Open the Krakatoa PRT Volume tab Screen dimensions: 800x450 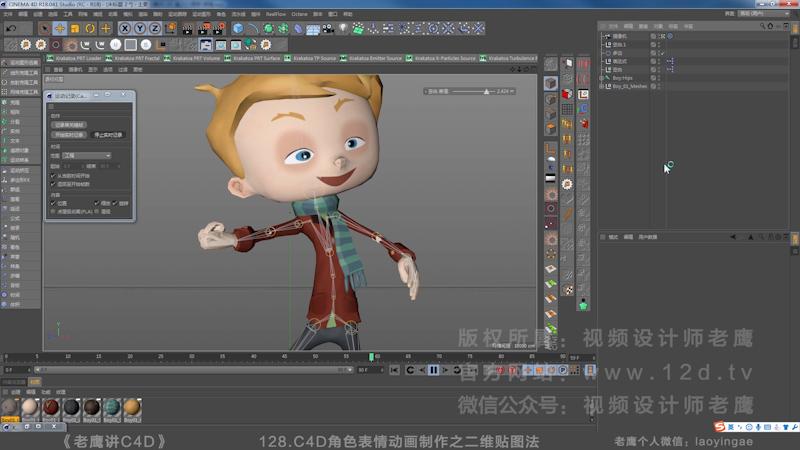click(x=192, y=59)
